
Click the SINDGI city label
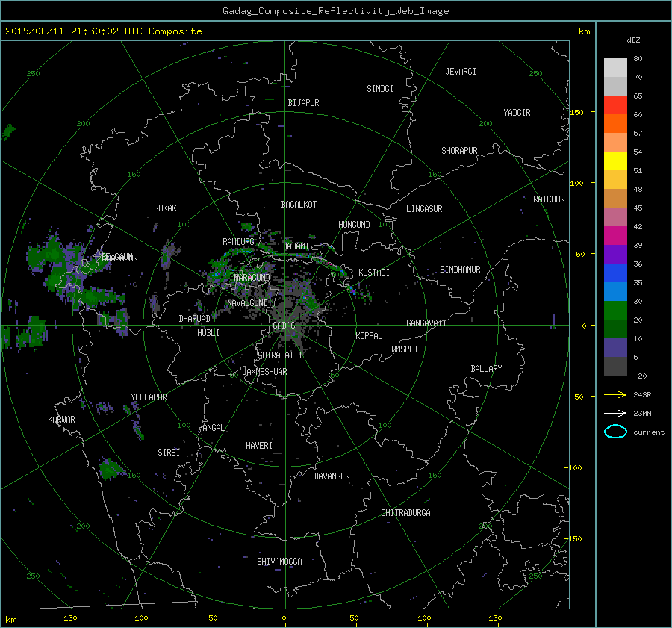coord(380,89)
